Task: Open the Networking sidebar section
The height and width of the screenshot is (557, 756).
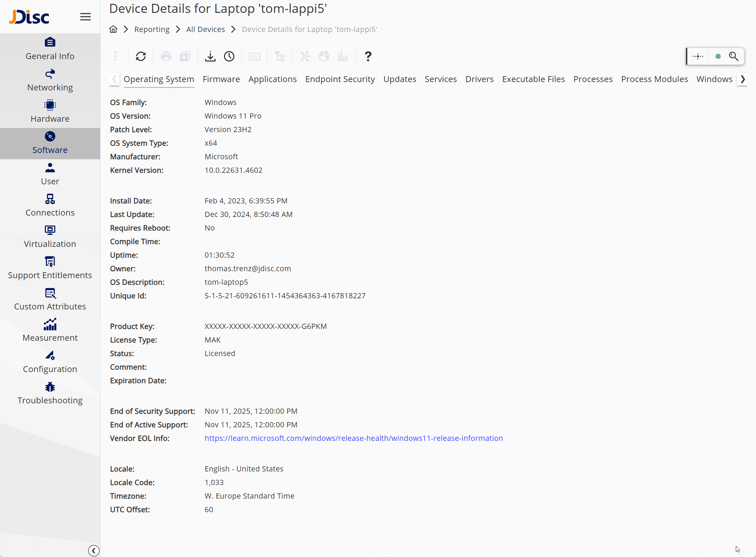Action: pos(50,80)
